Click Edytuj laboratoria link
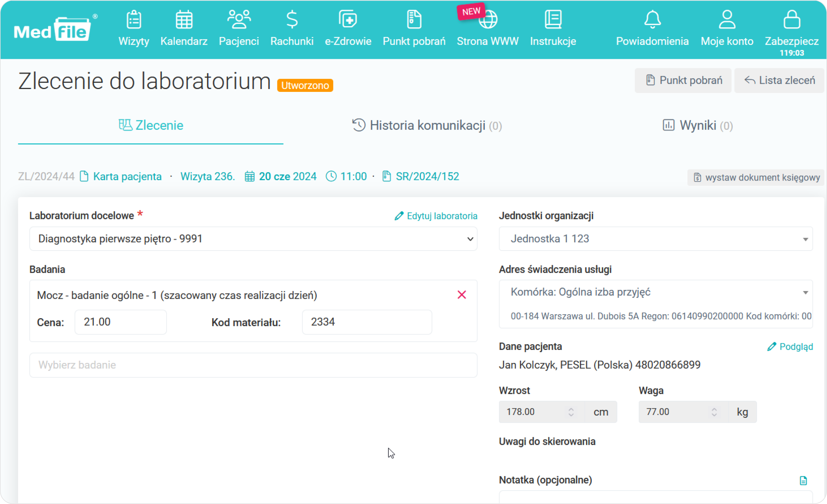 click(442, 216)
